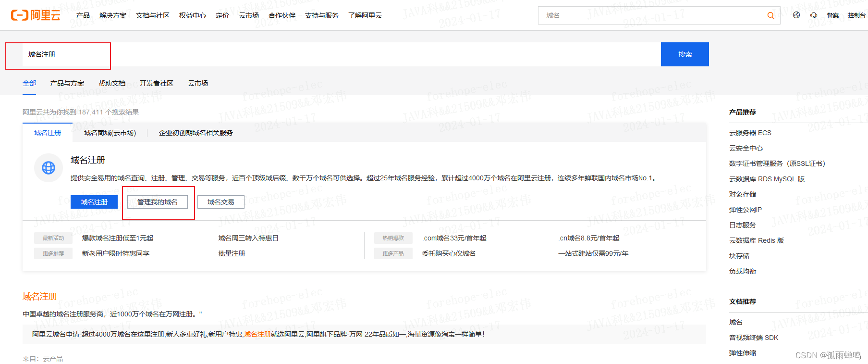868x364 pixels.
Task: Open 对象存储 recommendation
Action: (x=743, y=194)
